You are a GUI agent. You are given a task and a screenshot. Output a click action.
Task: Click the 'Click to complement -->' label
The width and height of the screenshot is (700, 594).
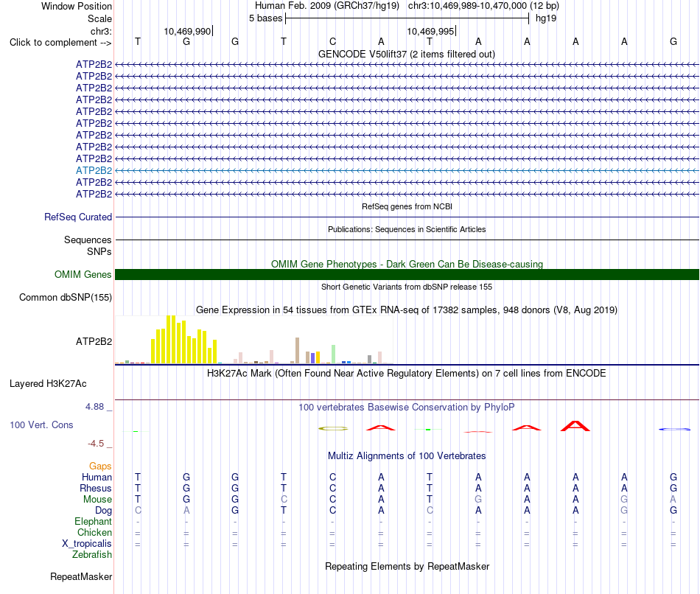tap(60, 43)
